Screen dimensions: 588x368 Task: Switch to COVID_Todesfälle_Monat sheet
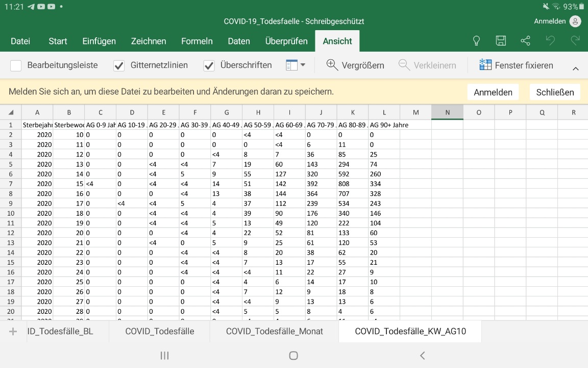274,331
